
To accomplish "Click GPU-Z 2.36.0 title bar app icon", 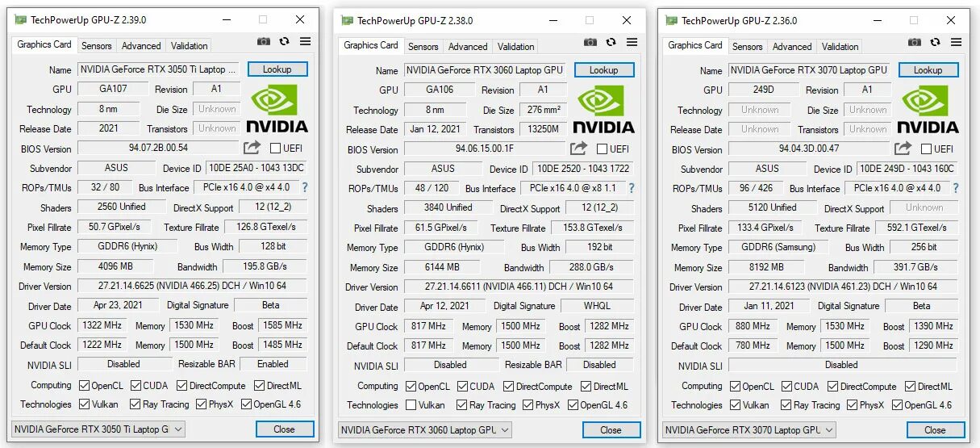I will coord(671,20).
